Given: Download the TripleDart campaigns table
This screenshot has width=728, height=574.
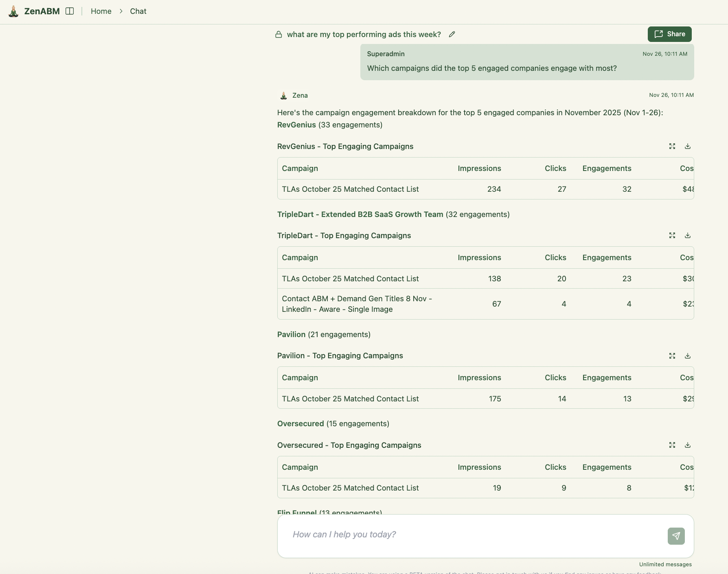Looking at the screenshot, I should [x=688, y=235].
